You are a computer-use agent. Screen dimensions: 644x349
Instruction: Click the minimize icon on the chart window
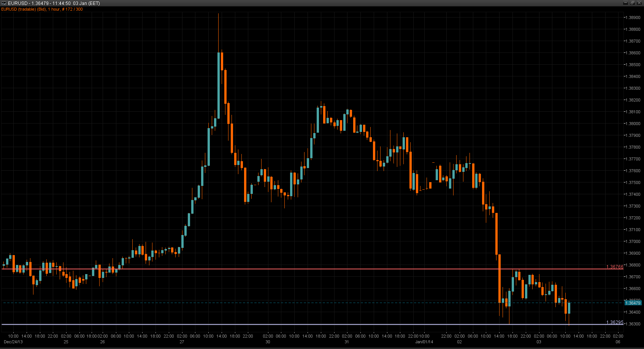(x=625, y=3)
